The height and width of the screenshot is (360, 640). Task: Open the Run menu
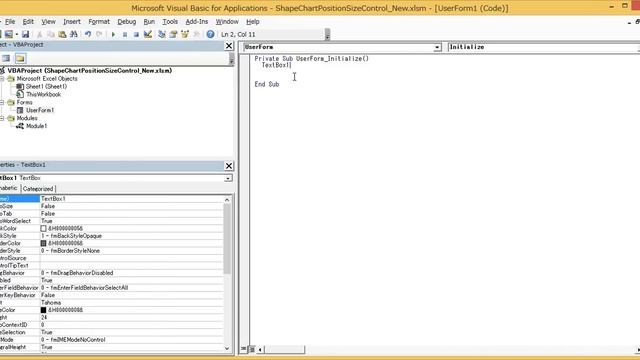coord(149,22)
